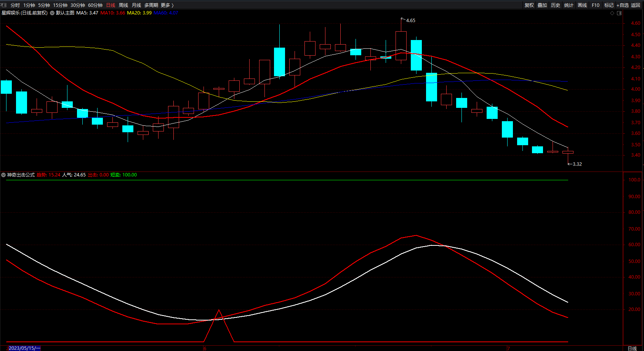Click the 出击: 0.00 indicator value

(x=98, y=175)
